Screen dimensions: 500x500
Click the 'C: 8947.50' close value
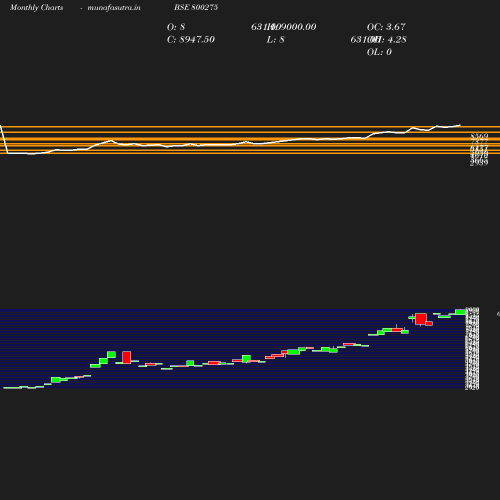pos(190,40)
